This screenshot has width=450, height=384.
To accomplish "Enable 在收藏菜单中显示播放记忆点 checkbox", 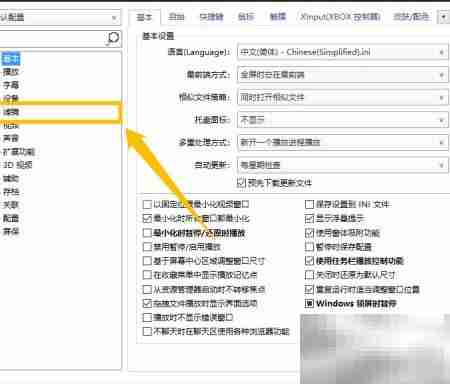I will click(x=147, y=275).
